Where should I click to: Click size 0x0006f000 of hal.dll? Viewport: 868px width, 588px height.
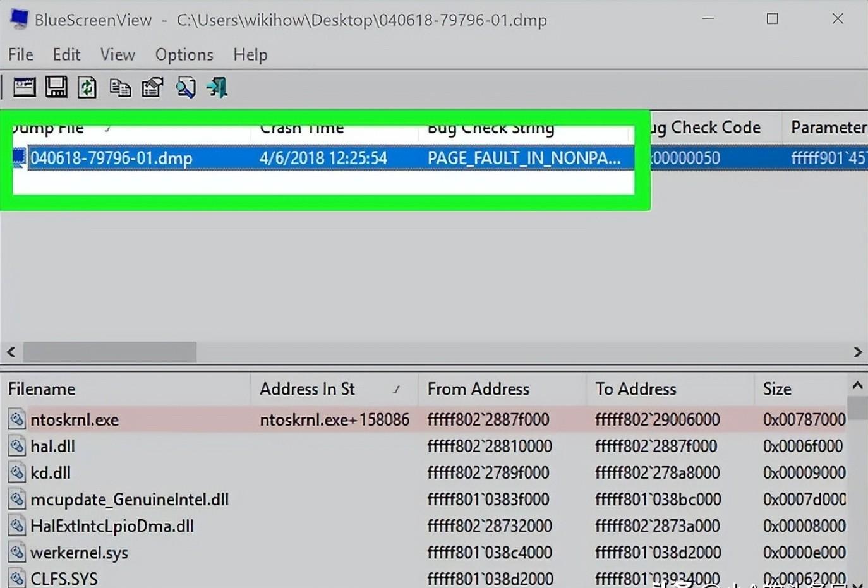(802, 446)
